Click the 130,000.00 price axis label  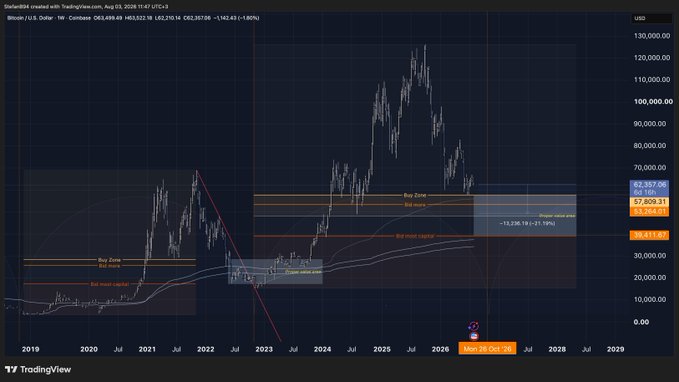652,36
